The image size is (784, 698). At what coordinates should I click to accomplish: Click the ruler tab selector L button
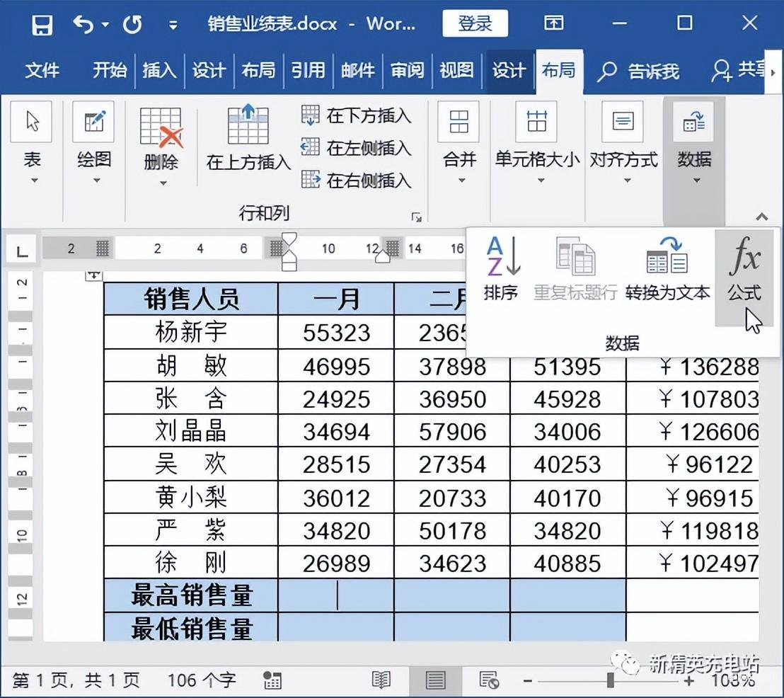21,250
